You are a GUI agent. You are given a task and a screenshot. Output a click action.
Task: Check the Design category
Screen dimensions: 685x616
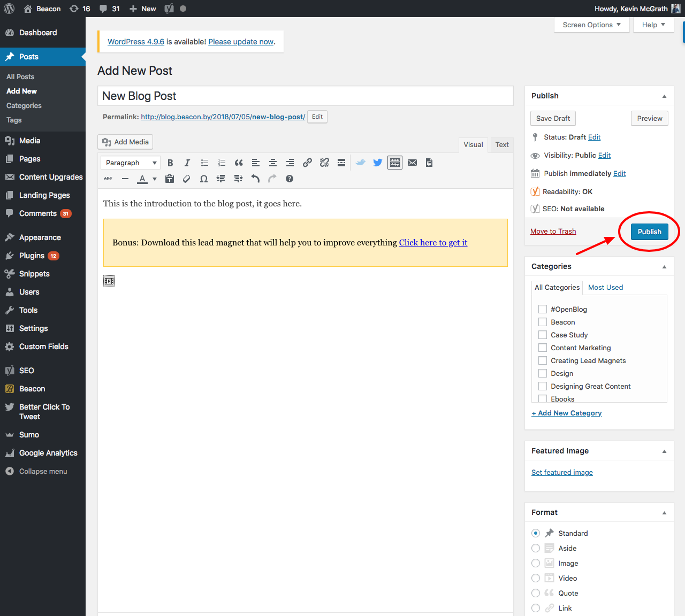tap(543, 373)
